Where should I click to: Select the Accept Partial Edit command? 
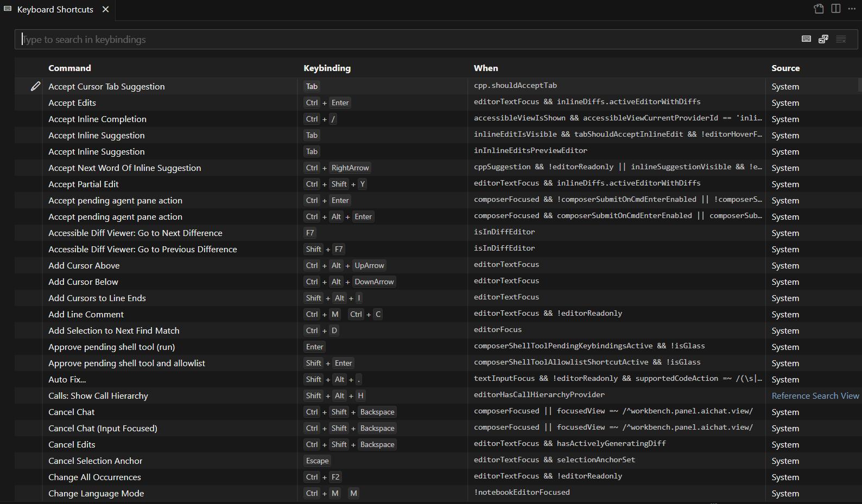(83, 184)
